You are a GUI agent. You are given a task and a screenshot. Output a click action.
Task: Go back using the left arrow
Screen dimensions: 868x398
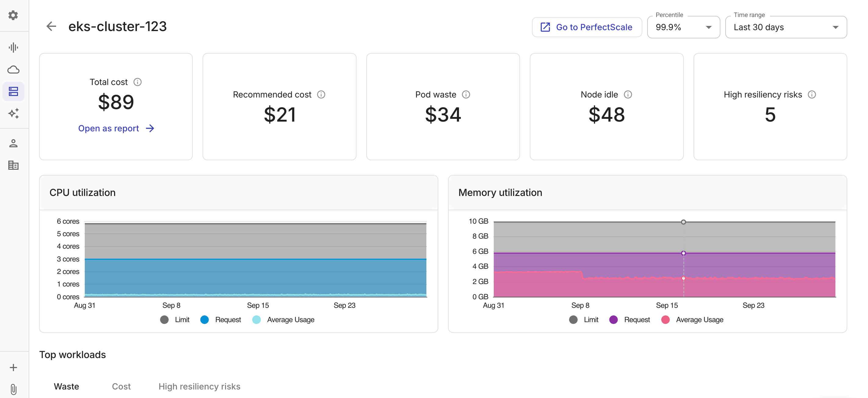click(x=51, y=26)
